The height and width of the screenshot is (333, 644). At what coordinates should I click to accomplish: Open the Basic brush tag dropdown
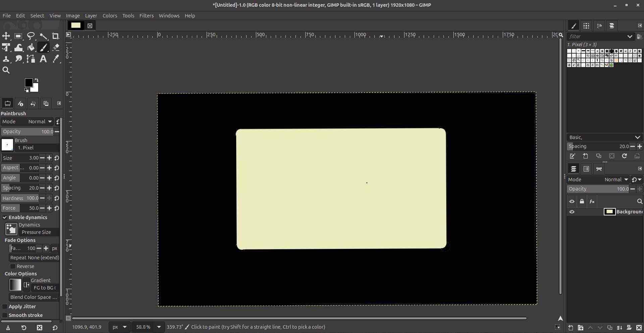(x=604, y=137)
